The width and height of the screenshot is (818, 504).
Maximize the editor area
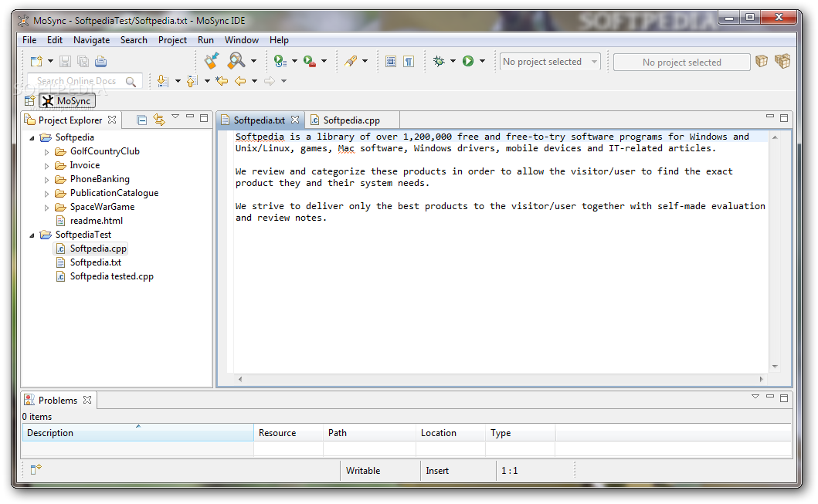pyautogui.click(x=783, y=118)
